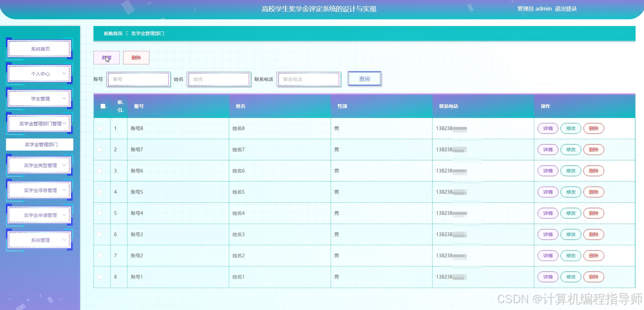Click 修改 for row 账号1
Viewport: 644px width, 310px height.
(571, 277)
